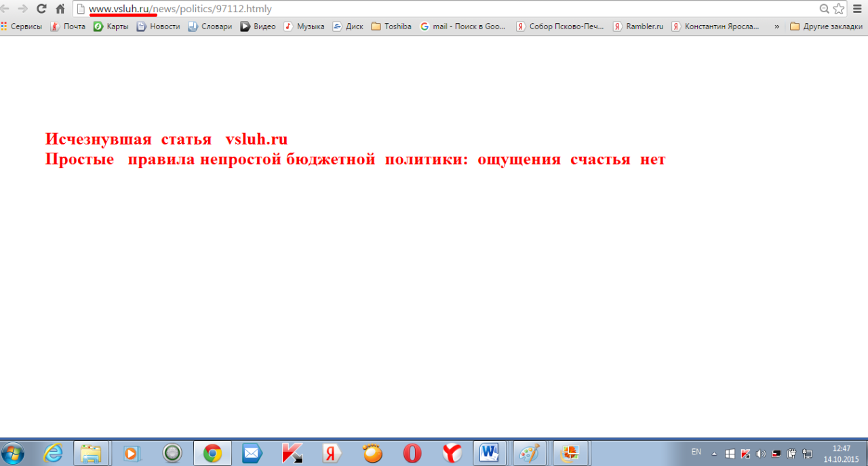Open the mail - Поиск в Google bookmark
Screen dimensions: 868x466
[x=463, y=26]
